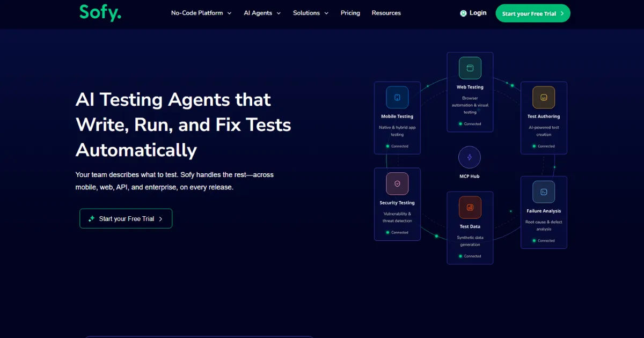The image size is (644, 338).
Task: Click the Connected status on the Test Authoring card
Action: (544, 146)
